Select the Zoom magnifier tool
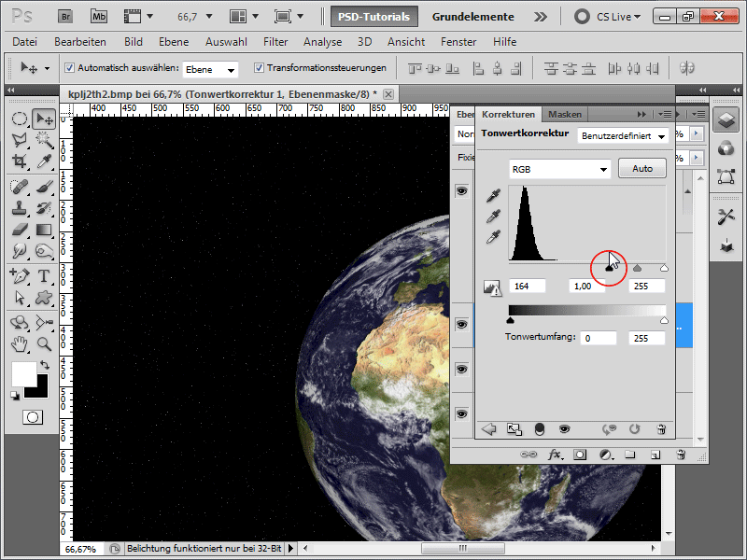The width and height of the screenshot is (747, 560). [44, 343]
